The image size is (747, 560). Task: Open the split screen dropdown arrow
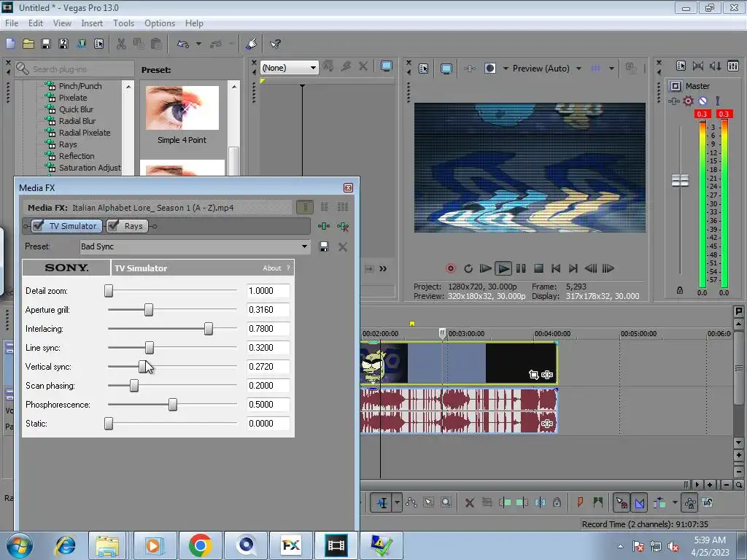506,69
